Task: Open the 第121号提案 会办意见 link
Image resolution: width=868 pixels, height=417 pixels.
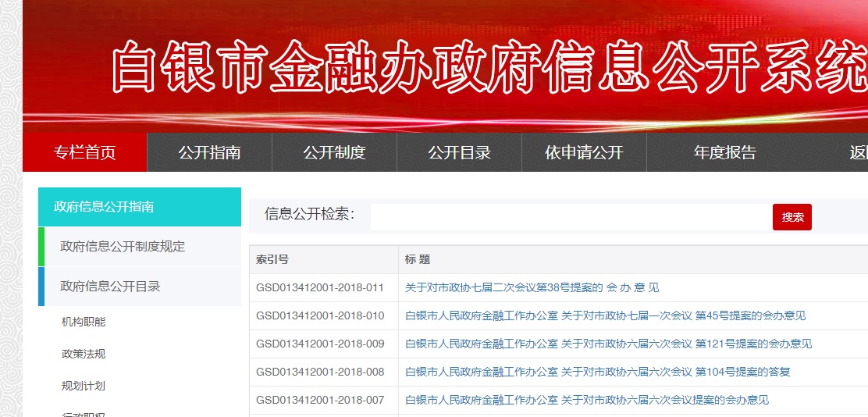Action: pyautogui.click(x=608, y=344)
